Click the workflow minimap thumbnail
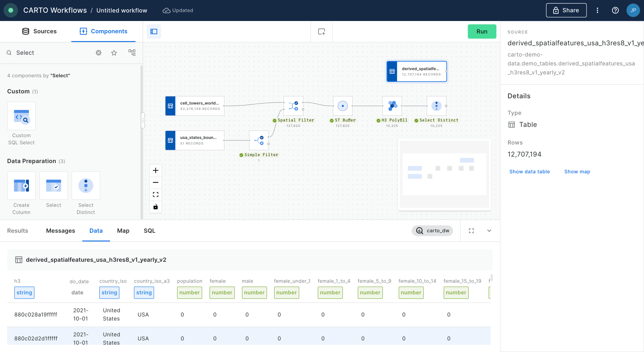Screen dimensions: 644x352 click(x=444, y=174)
